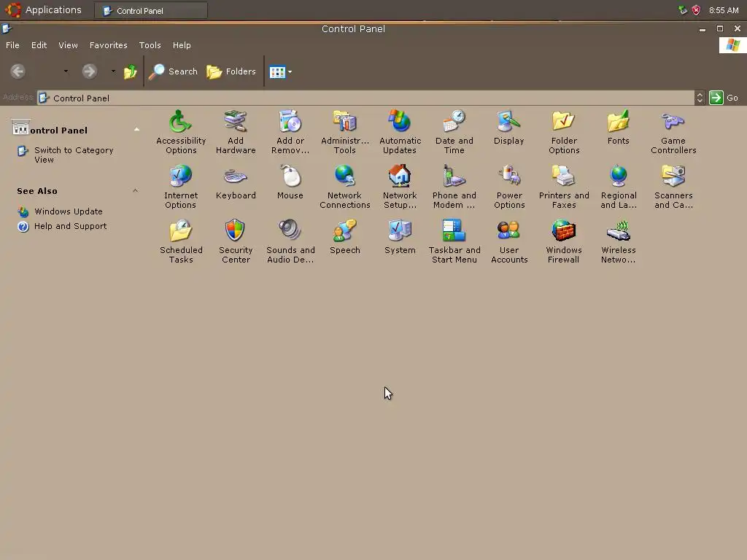747x560 pixels.
Task: Launch the Network Setup Wizard
Action: pyautogui.click(x=400, y=187)
